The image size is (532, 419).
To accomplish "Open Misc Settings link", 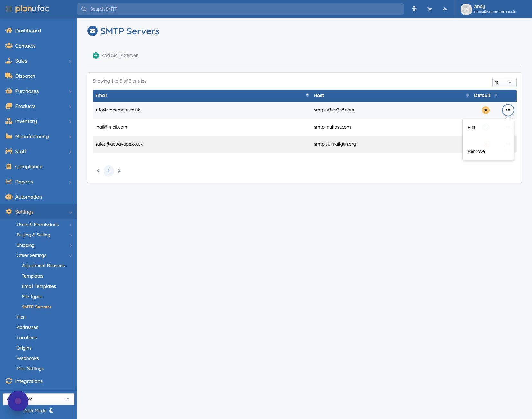I will click(30, 369).
